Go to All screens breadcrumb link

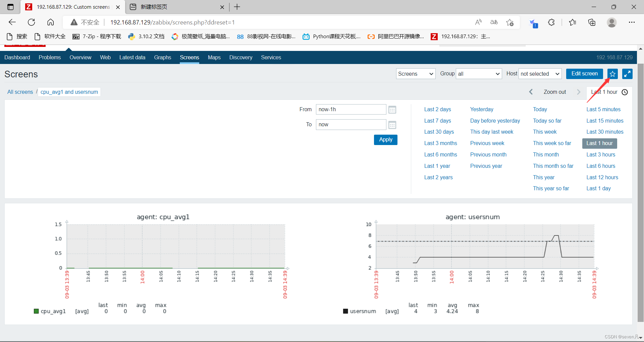20,92
